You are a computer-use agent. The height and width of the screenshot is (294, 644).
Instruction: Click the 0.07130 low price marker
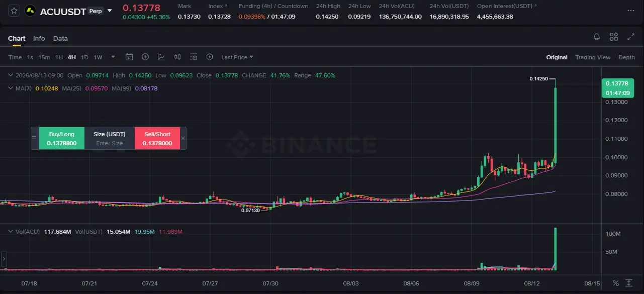250,211
